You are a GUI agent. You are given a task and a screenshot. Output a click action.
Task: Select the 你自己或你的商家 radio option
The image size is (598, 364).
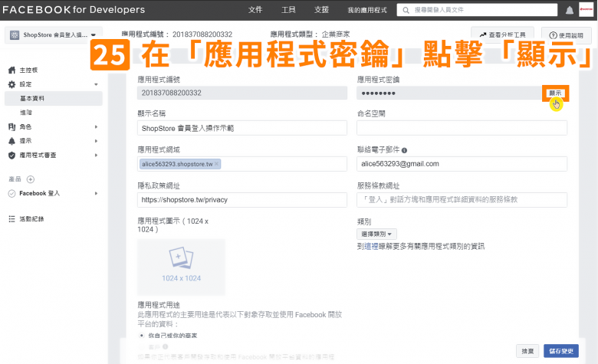tap(142, 336)
